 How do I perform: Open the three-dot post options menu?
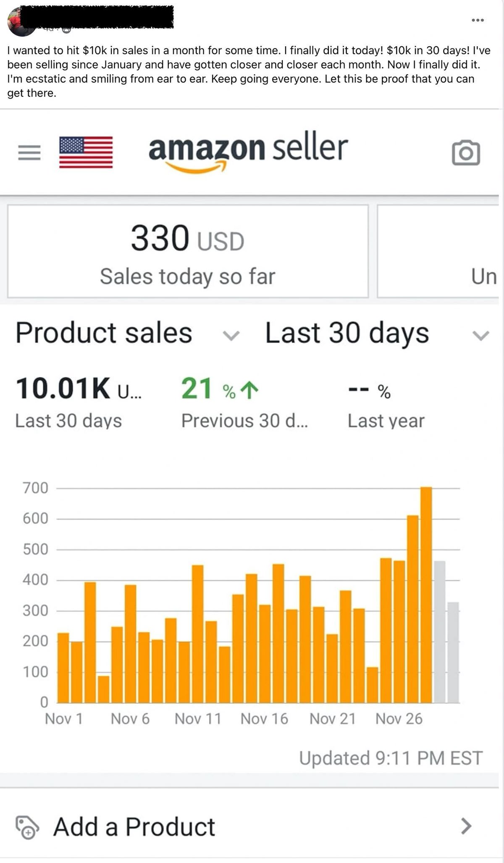478,20
